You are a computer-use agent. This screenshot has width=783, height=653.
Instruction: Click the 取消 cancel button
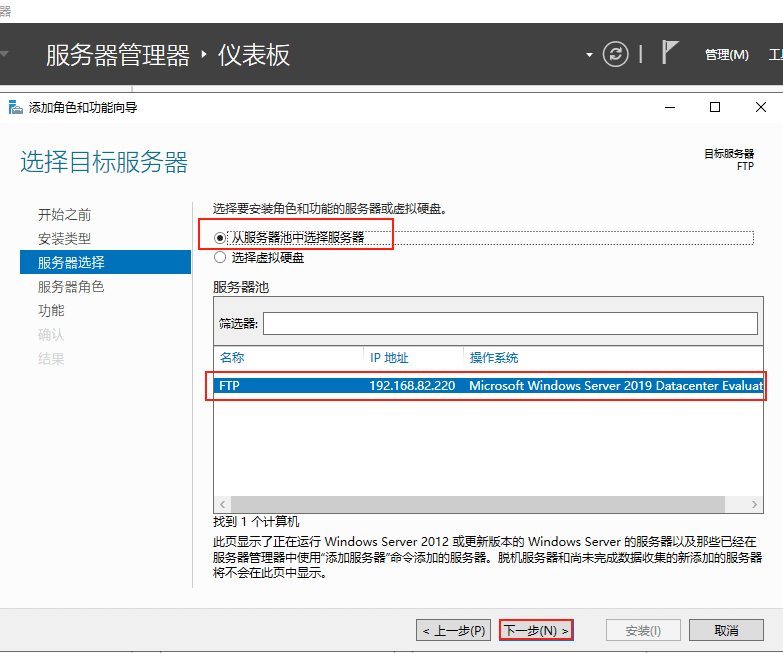point(726,631)
